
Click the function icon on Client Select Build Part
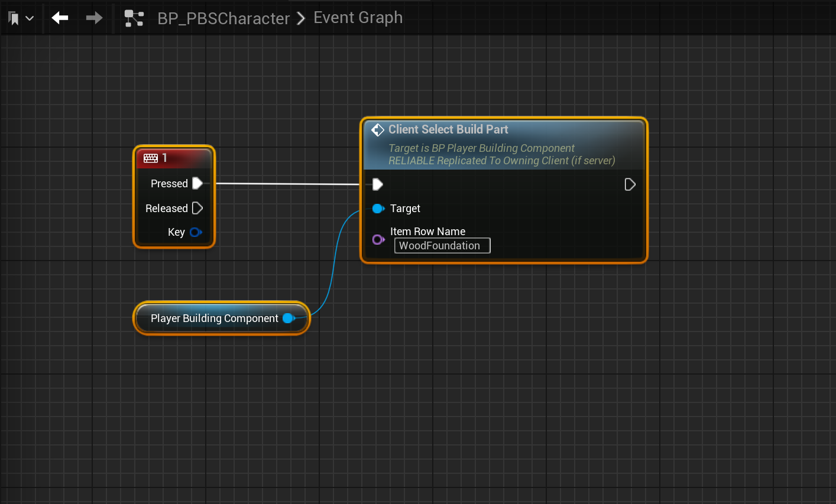378,130
